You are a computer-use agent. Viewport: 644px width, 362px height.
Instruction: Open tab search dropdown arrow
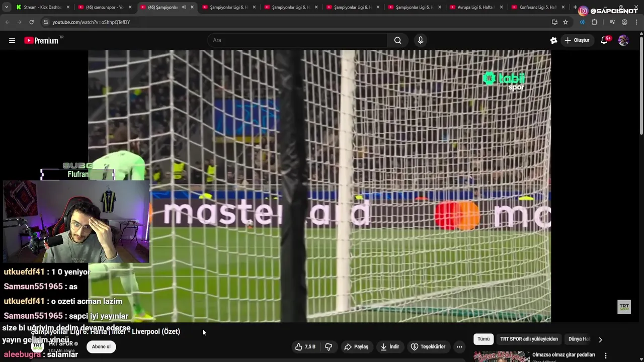(x=7, y=8)
